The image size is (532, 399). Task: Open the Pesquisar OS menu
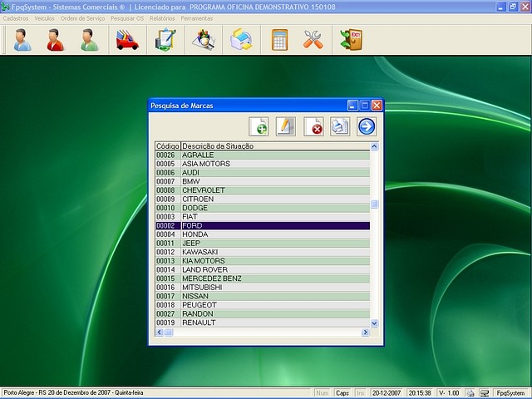[x=127, y=18]
